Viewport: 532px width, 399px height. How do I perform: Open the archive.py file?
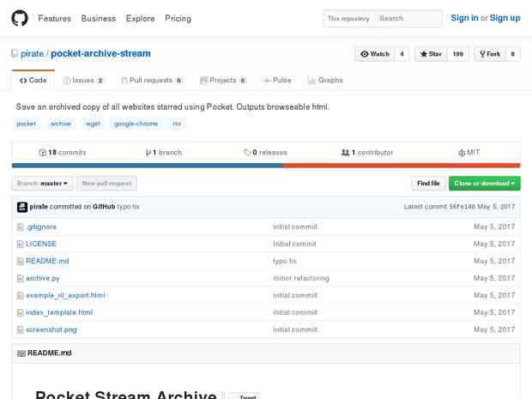pos(43,279)
